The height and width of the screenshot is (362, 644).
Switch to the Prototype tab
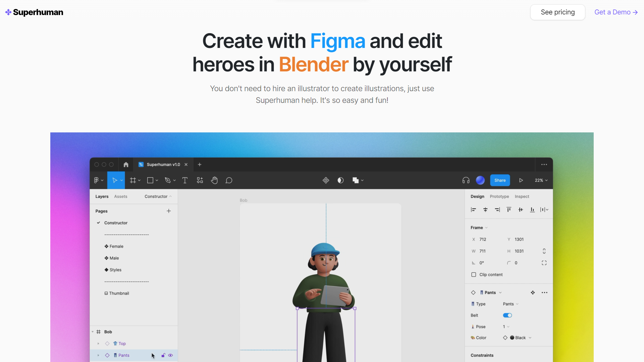[x=499, y=196]
